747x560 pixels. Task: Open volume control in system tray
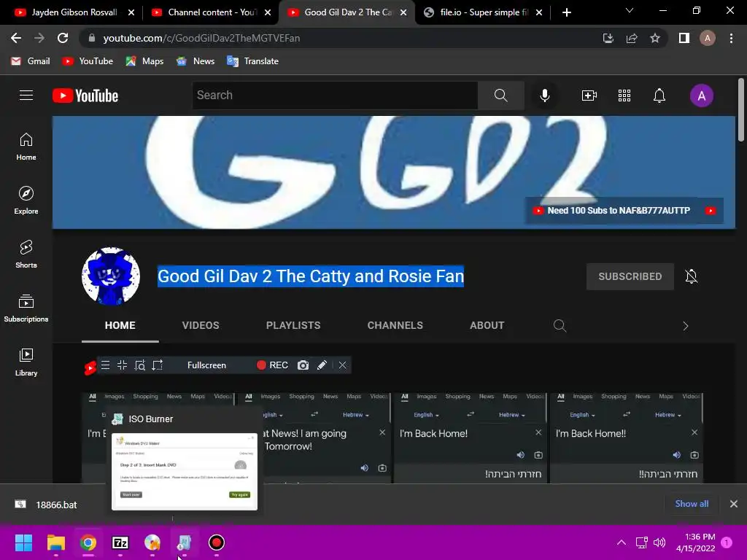click(659, 542)
